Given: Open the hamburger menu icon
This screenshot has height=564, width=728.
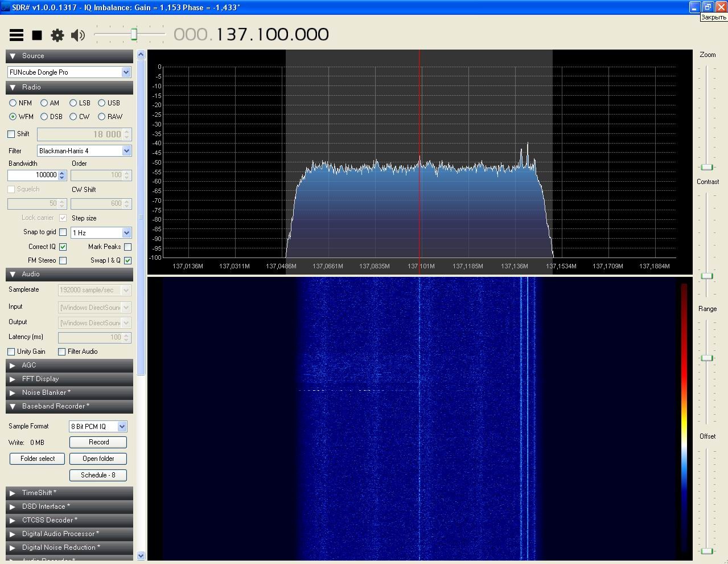Looking at the screenshot, I should pos(17,35).
